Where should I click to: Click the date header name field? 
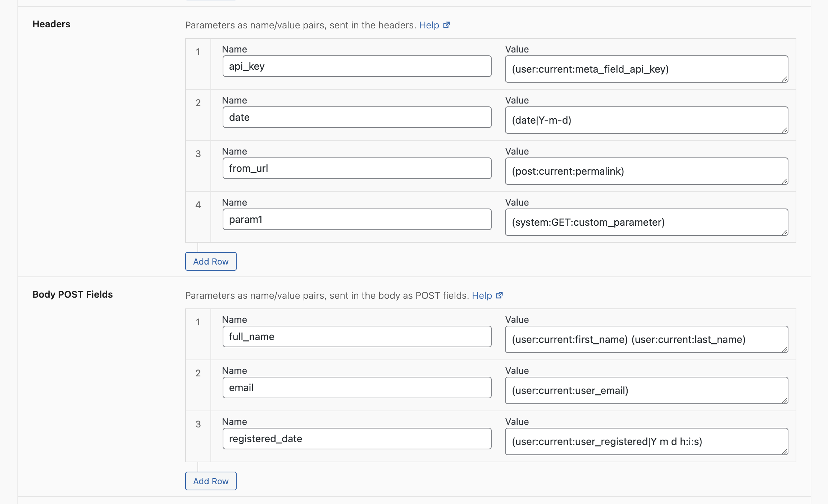click(x=357, y=118)
